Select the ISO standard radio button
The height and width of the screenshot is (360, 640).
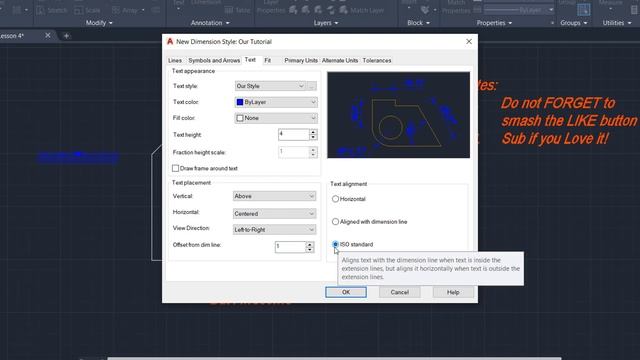[335, 244]
